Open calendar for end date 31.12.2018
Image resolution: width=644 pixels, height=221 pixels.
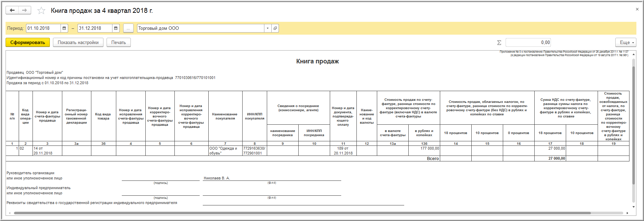[116, 28]
